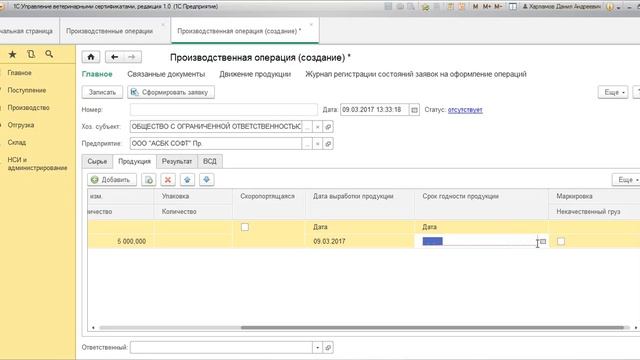
Task: Move row down arrow icon
Action: click(x=207, y=180)
